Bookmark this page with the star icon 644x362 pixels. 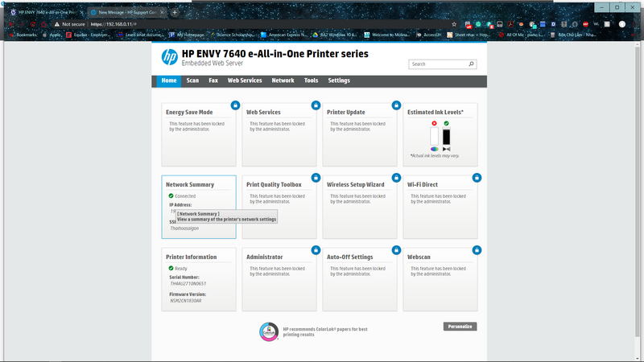click(454, 24)
